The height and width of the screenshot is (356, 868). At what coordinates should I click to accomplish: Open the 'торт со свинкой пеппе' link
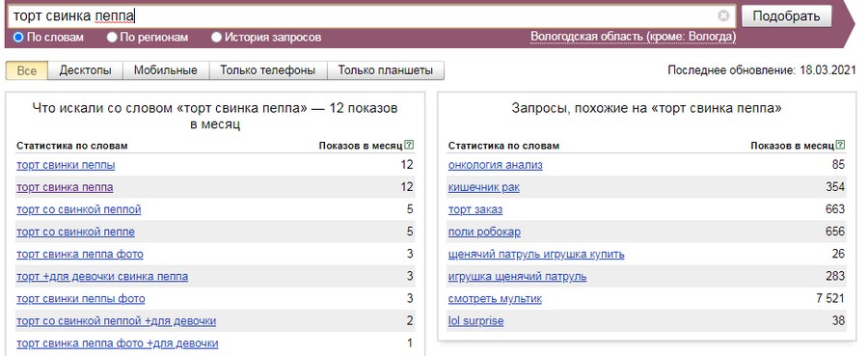[x=76, y=232]
